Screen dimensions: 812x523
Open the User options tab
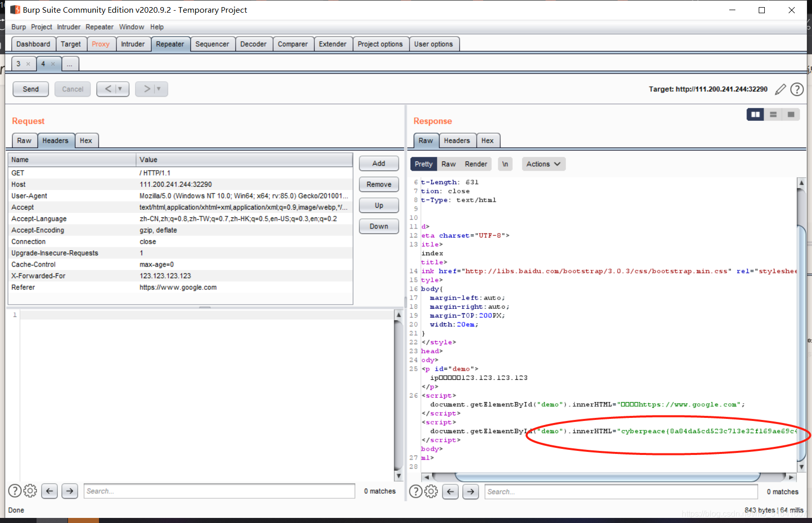[433, 44]
